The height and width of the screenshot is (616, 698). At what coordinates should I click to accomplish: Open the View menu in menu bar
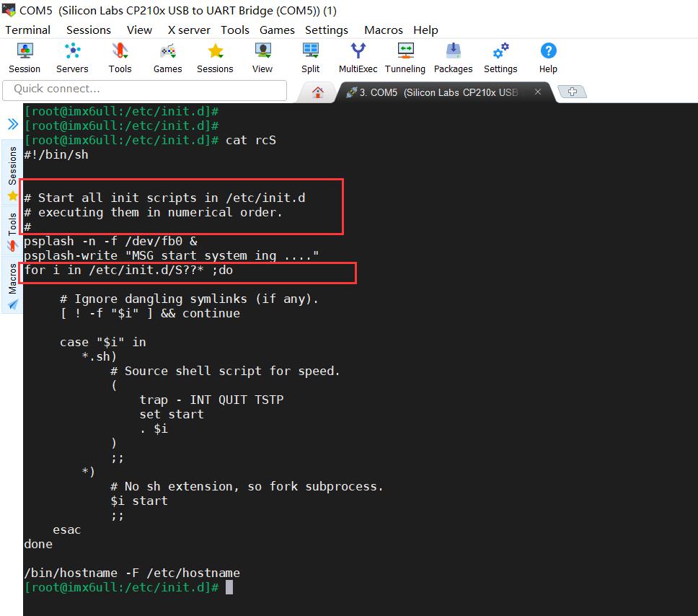[139, 30]
